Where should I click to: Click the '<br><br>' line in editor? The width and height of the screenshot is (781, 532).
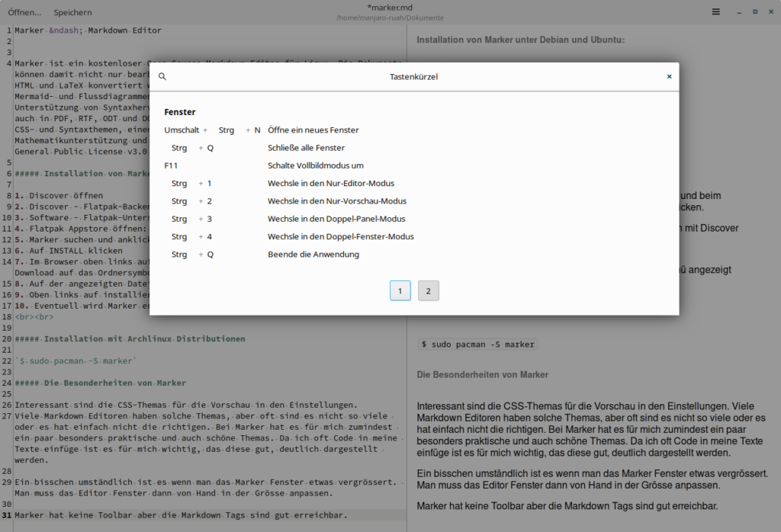tap(34, 317)
